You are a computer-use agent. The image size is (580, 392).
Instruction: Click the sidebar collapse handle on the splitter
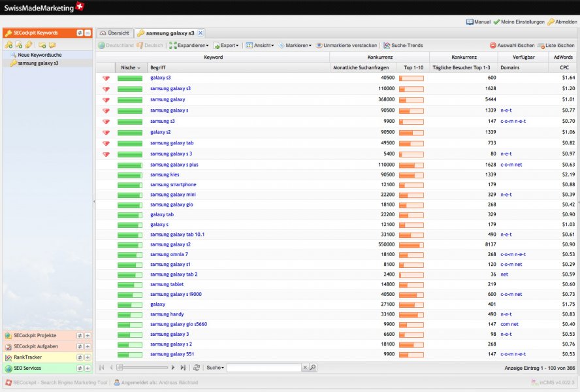point(94,202)
